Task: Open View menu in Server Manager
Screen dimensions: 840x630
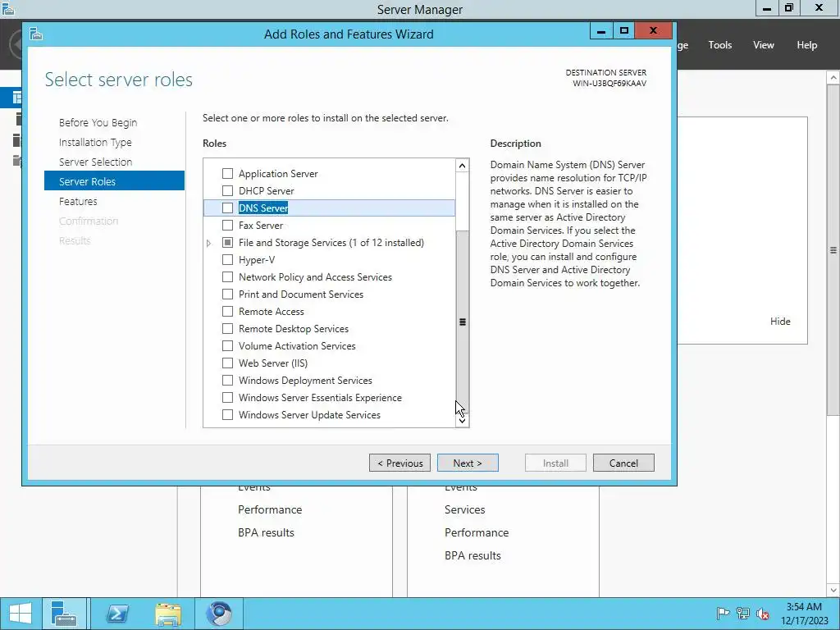Action: (764, 45)
